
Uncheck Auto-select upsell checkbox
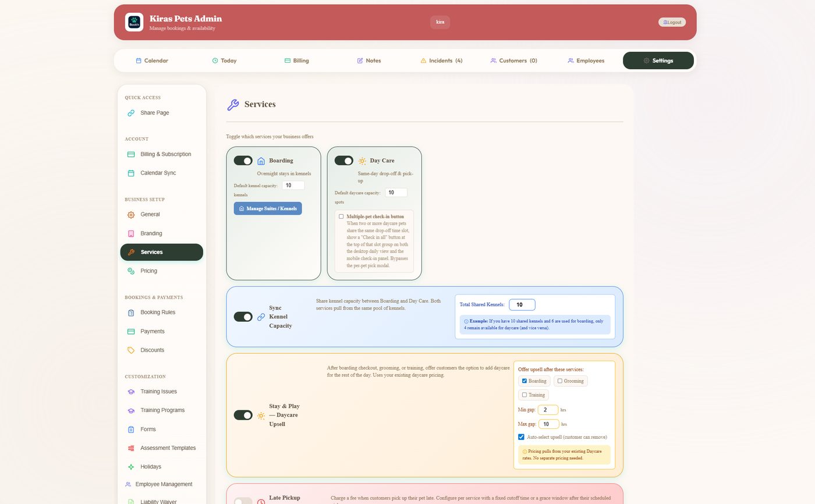[521, 437]
